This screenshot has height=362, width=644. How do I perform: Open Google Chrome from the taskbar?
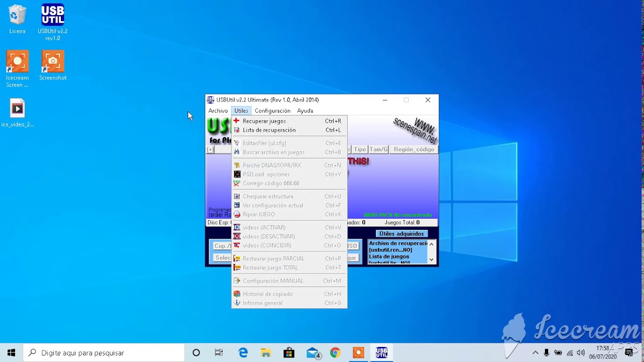point(335,353)
